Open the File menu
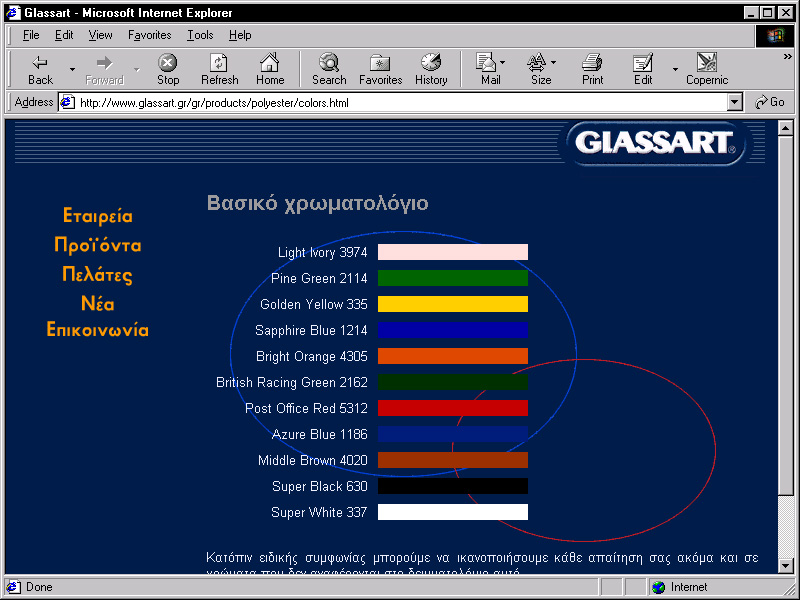This screenshot has height=600, width=800. (31, 35)
